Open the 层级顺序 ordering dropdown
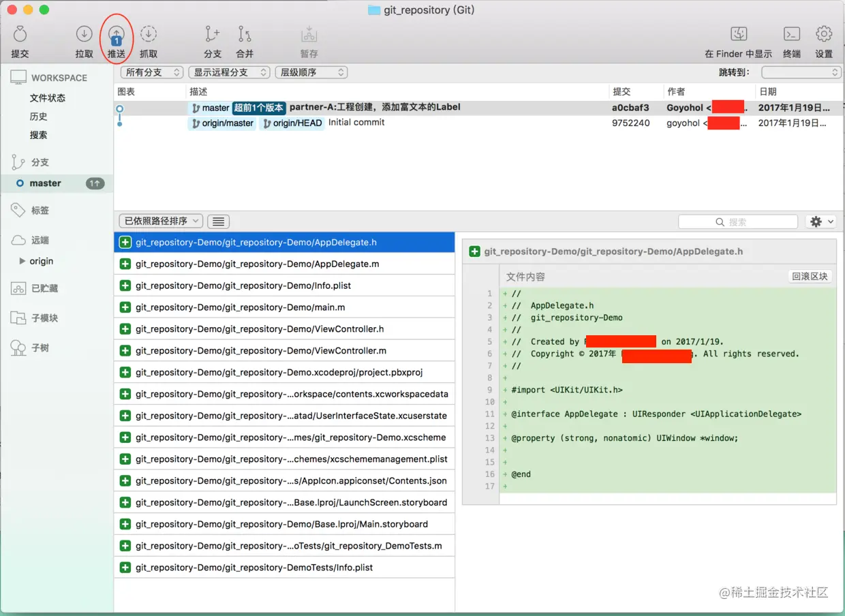Screen dimensions: 845x616 coord(311,72)
